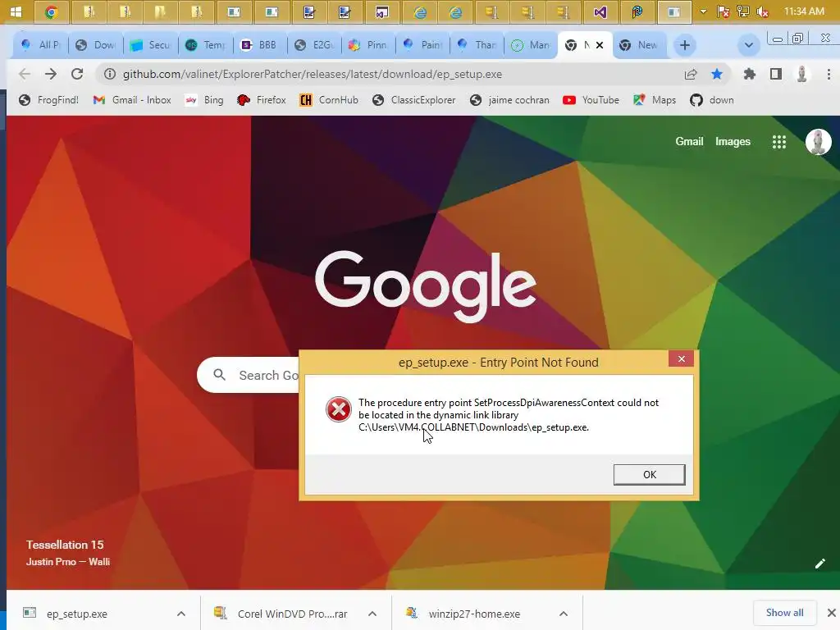Switch to the 'All P' tab

click(x=41, y=45)
